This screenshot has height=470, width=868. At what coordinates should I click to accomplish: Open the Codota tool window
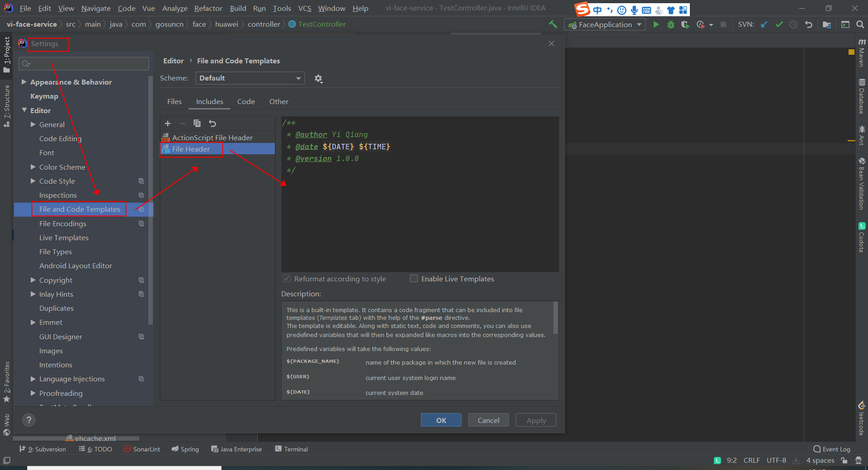click(x=862, y=237)
